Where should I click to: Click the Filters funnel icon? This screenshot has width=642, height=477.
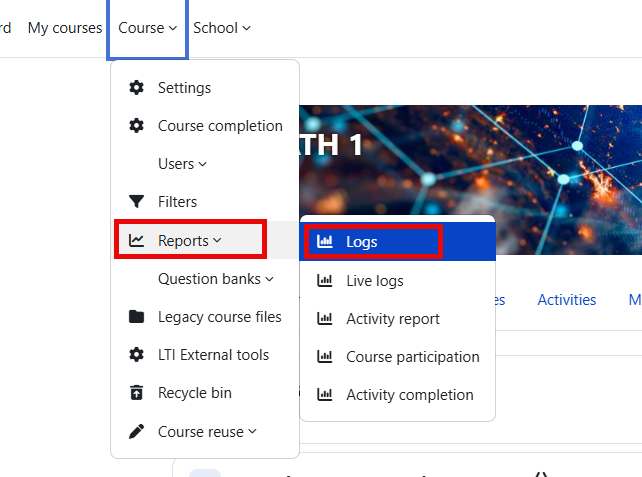137,202
